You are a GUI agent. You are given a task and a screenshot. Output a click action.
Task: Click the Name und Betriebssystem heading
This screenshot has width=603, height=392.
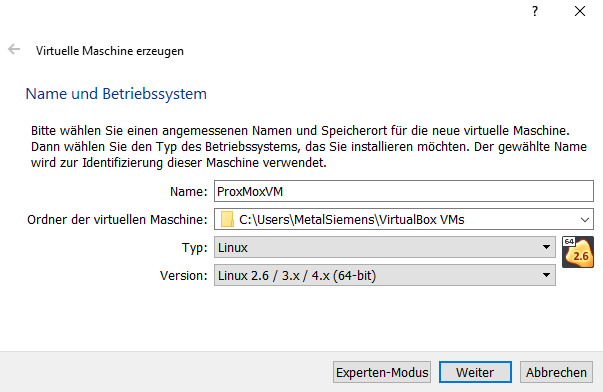(116, 94)
